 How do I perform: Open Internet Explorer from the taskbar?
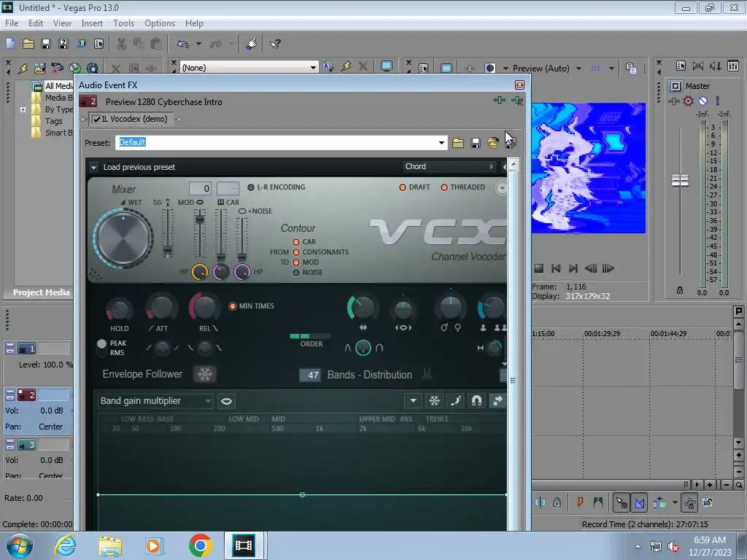[65, 545]
